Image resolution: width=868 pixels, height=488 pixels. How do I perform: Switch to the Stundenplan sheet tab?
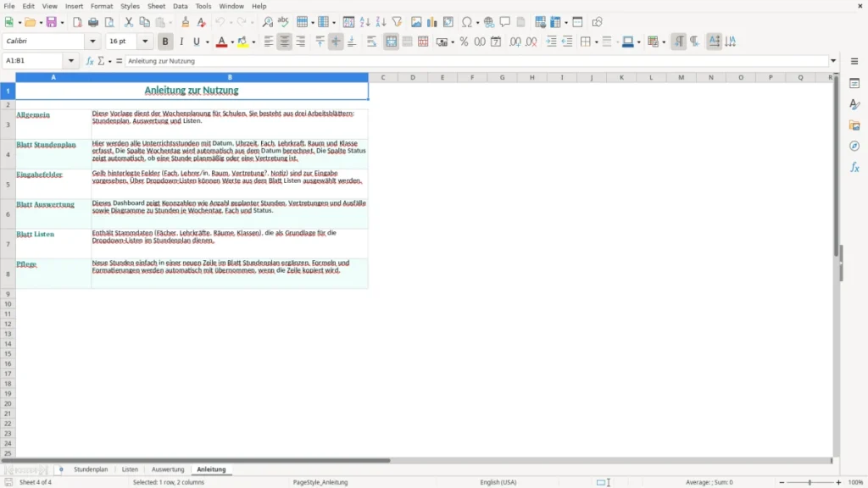pyautogui.click(x=91, y=469)
